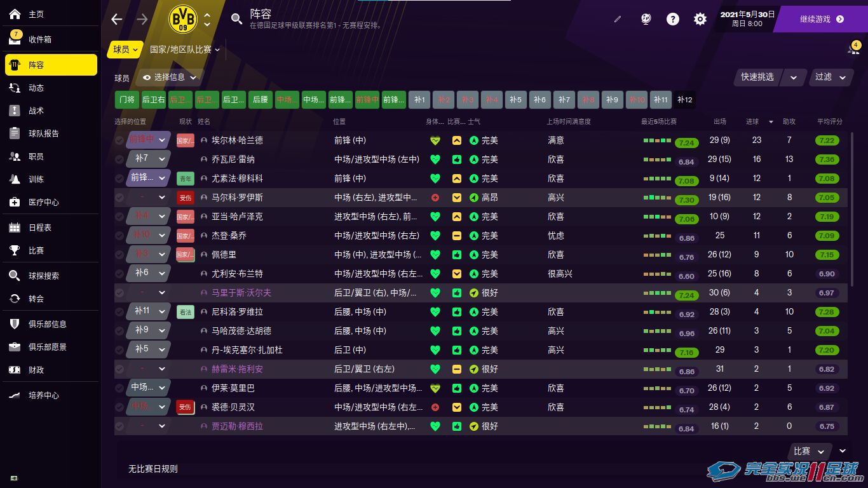
Task: Toggle selection checkbox for 尼科洛·罗维拉
Action: [119, 311]
